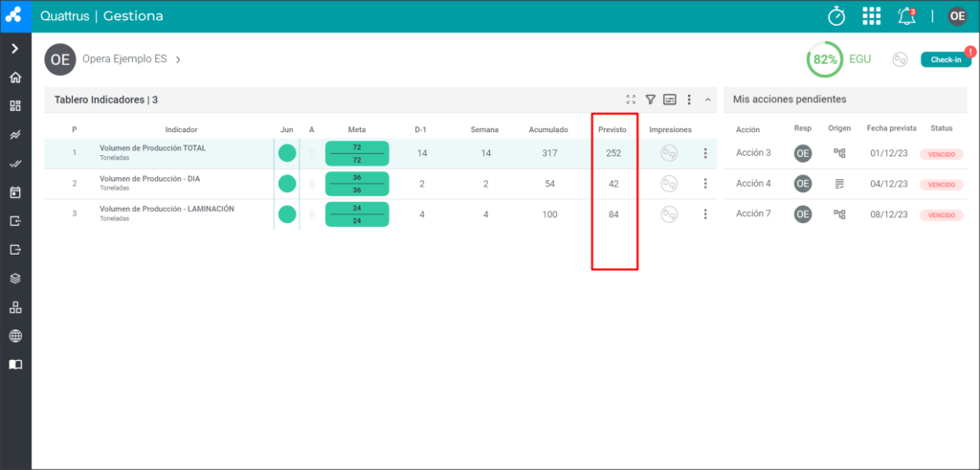
Task: Click green status circle for Producción TOTAL
Action: click(x=287, y=153)
